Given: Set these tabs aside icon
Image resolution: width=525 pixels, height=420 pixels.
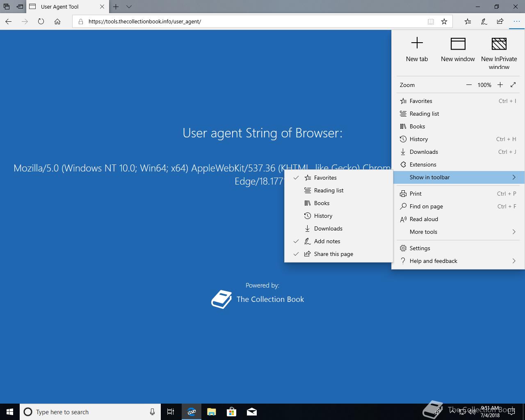Looking at the screenshot, I should 20,7.
